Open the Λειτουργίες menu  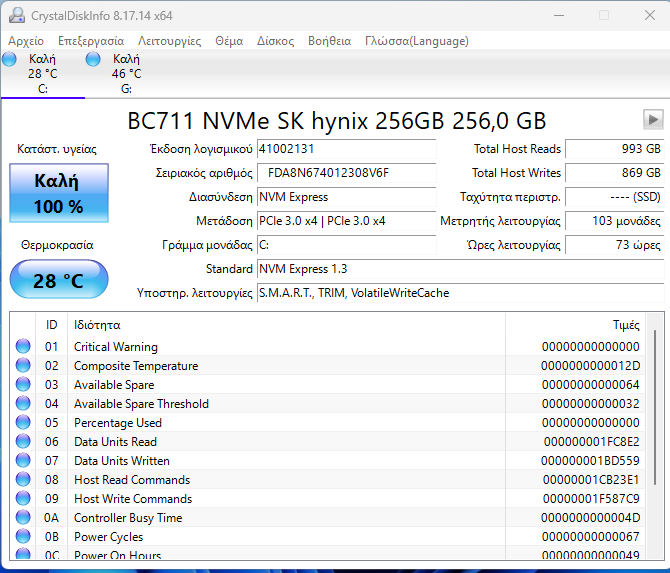(x=169, y=41)
